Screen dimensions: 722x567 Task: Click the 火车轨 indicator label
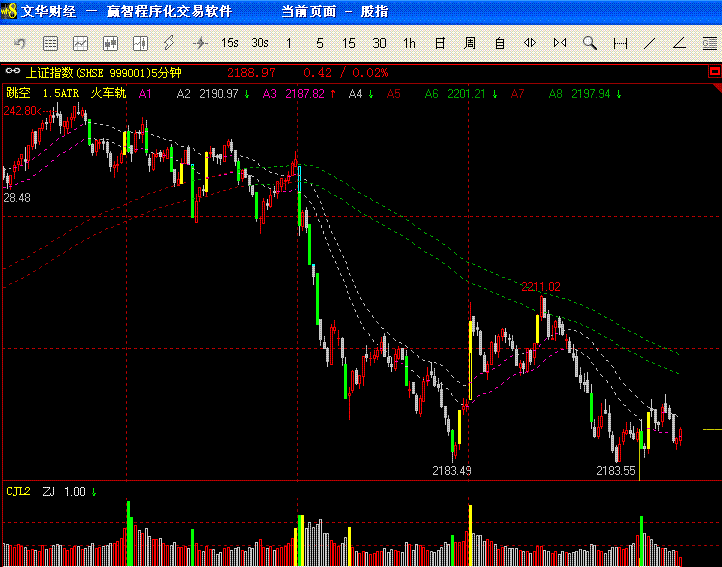108,93
